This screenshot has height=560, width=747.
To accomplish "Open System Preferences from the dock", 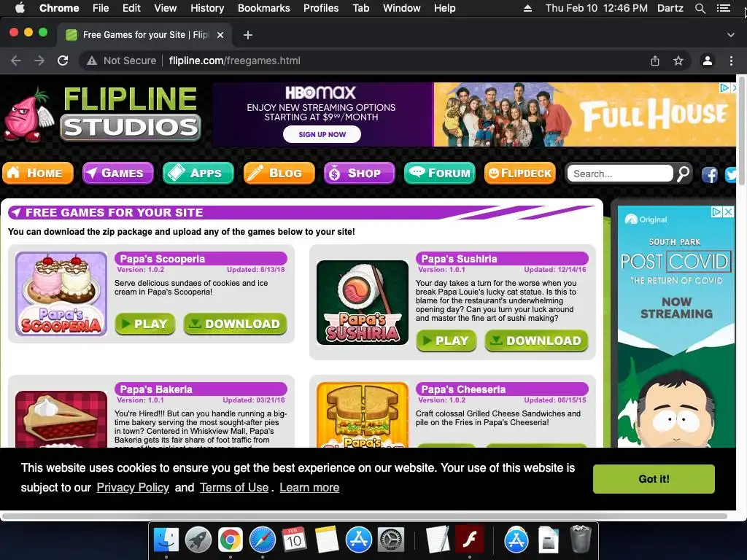I will tap(391, 540).
